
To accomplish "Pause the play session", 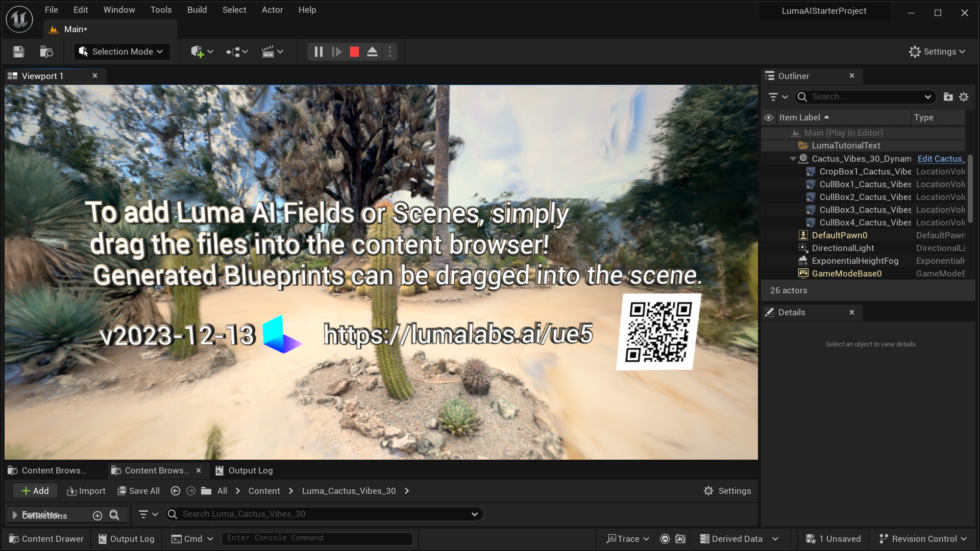I will 318,52.
